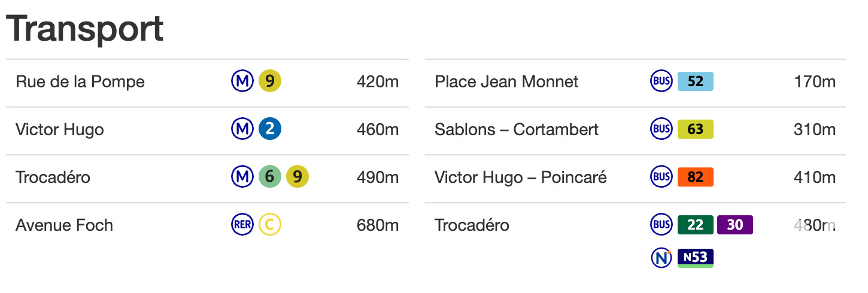The width and height of the screenshot is (868, 293).
Task: Click the blue line 2 metro badge
Action: [270, 129]
